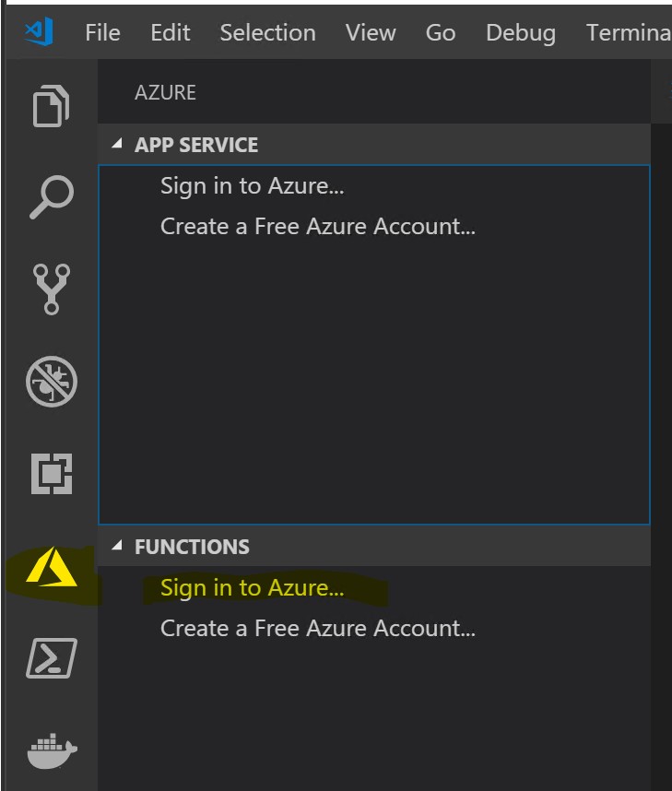
Task: Open the File menu
Action: coord(102,33)
